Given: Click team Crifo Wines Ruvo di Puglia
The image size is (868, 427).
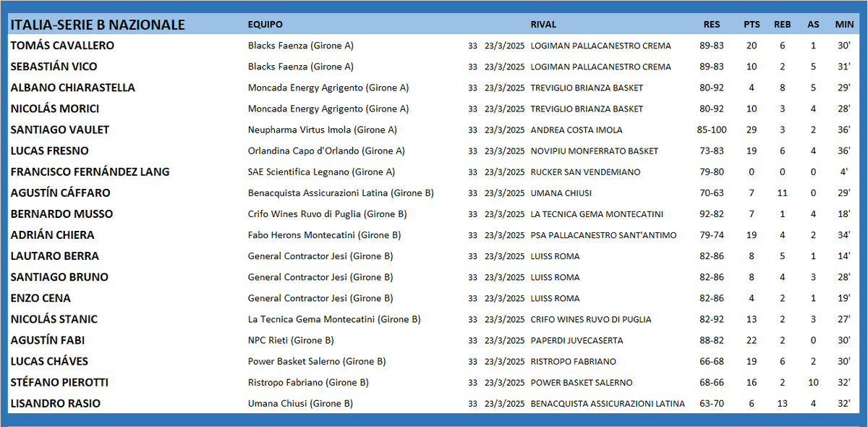Looking at the screenshot, I should [x=327, y=213].
